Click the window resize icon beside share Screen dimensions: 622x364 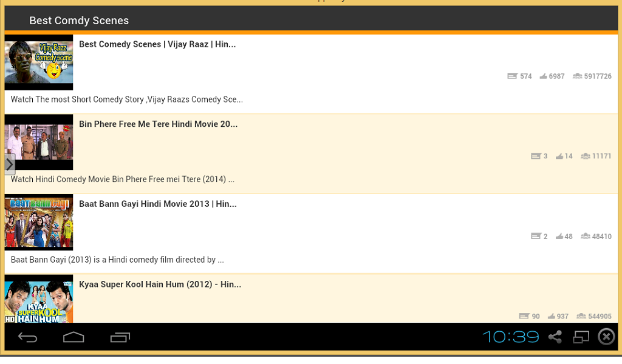[x=581, y=337]
